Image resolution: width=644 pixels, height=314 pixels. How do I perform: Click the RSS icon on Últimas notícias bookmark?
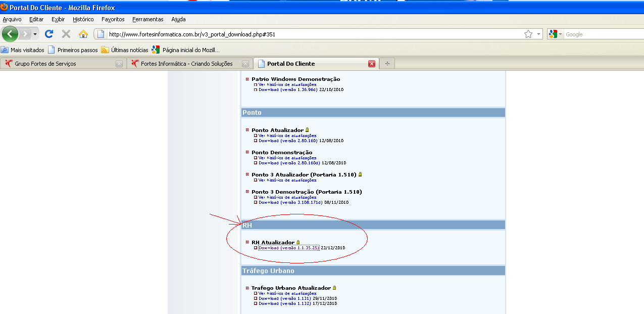pyautogui.click(x=105, y=50)
